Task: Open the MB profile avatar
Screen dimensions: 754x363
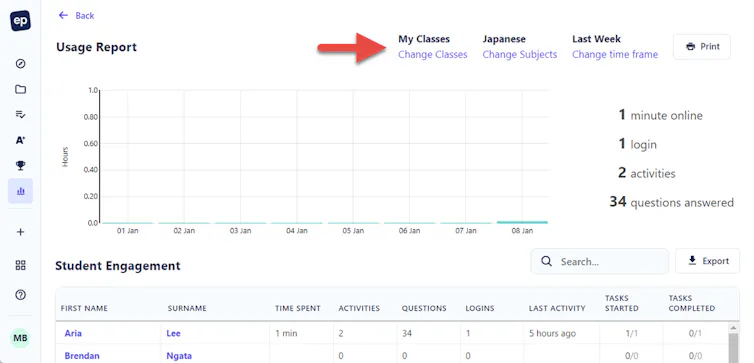Action: [20, 338]
